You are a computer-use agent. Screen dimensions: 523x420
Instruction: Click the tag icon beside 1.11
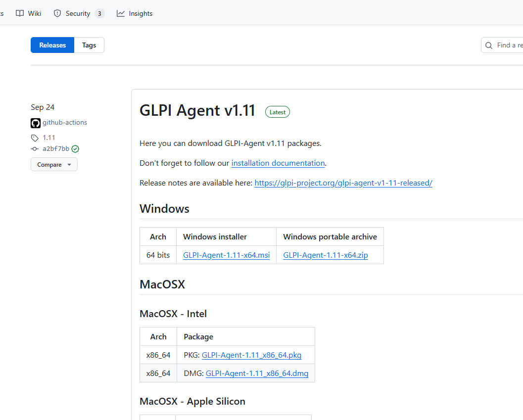[x=35, y=138]
